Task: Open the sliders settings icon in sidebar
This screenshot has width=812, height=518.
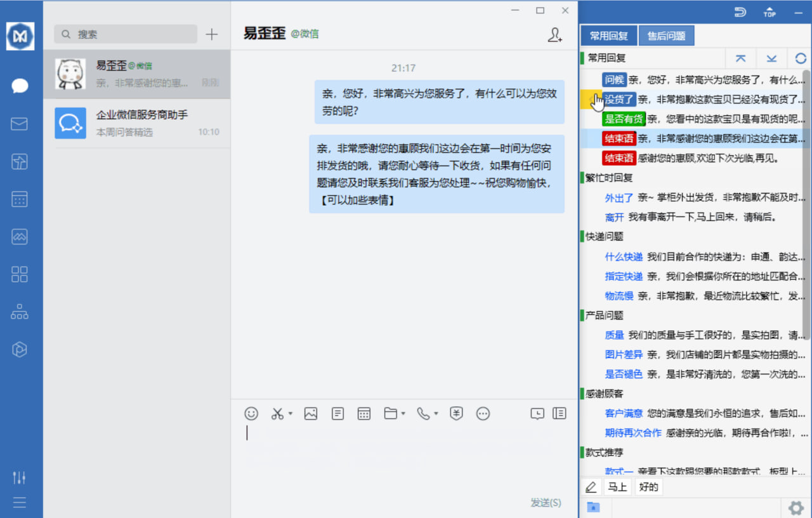Action: pyautogui.click(x=20, y=477)
